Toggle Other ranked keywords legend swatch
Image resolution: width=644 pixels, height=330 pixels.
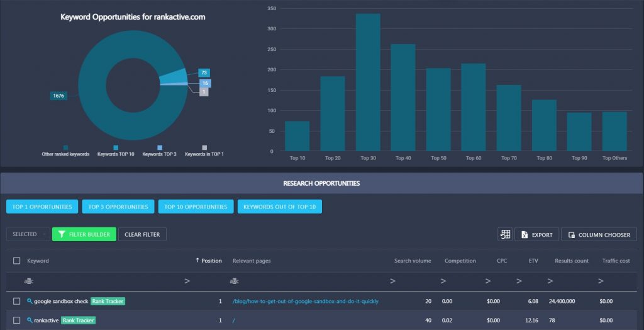tap(65, 147)
